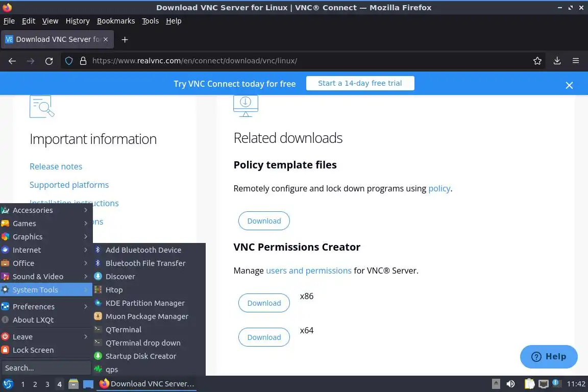This screenshot has width=588, height=392.
Task: Expand the Internet submenu
Action: point(46,250)
